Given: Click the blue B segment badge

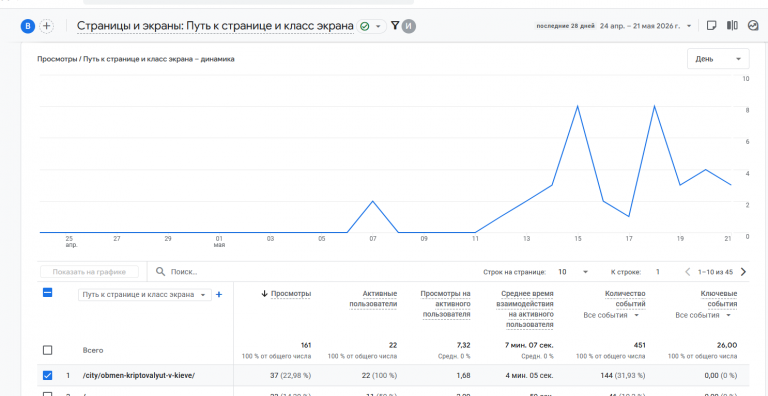Looking at the screenshot, I should [x=27, y=26].
